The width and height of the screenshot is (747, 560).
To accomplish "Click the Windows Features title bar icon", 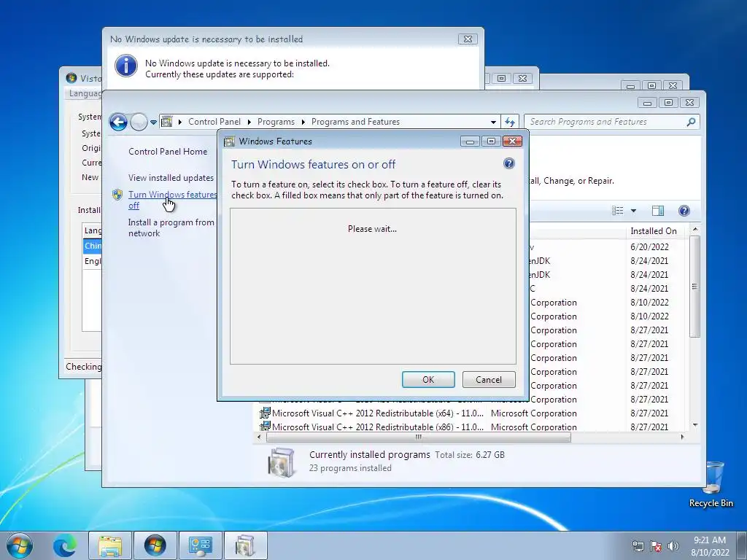I will 230,141.
